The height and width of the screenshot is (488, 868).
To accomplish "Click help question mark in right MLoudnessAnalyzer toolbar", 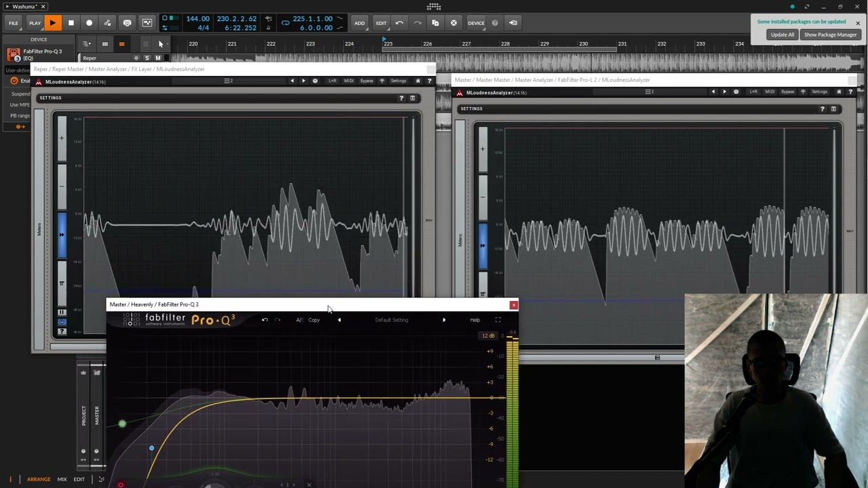I will click(850, 91).
